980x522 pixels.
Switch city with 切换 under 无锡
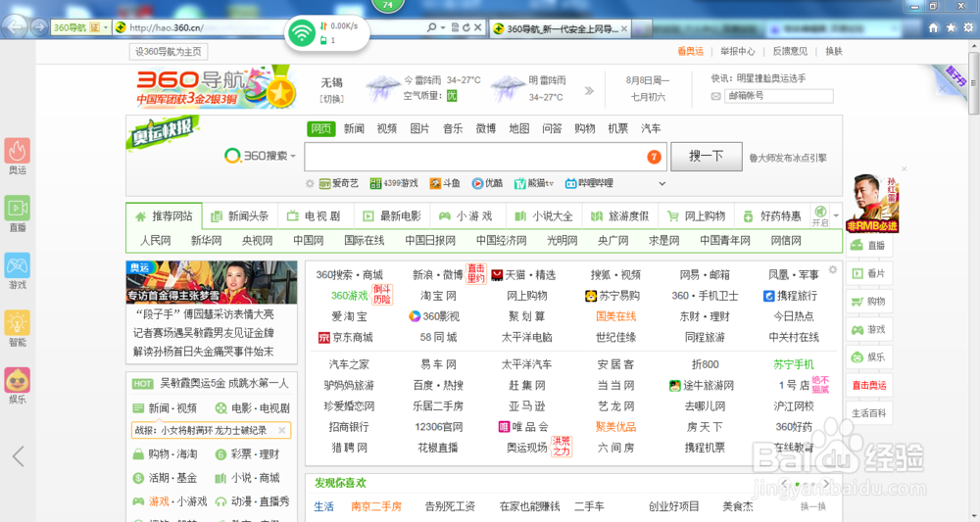coord(331,99)
